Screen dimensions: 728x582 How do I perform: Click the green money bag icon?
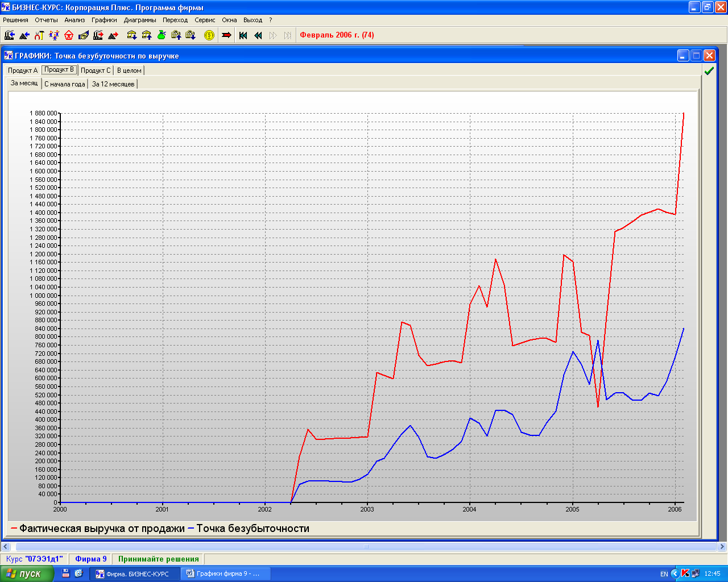click(162, 35)
